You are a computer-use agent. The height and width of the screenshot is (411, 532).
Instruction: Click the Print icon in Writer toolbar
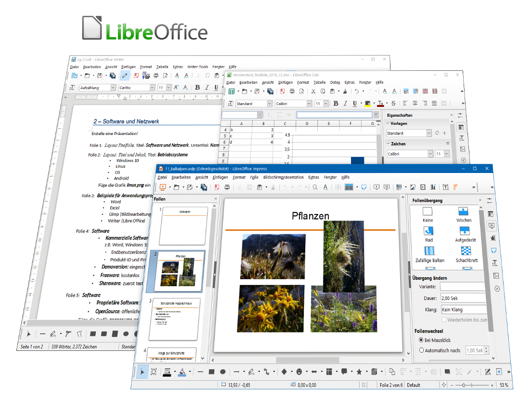coord(156,76)
